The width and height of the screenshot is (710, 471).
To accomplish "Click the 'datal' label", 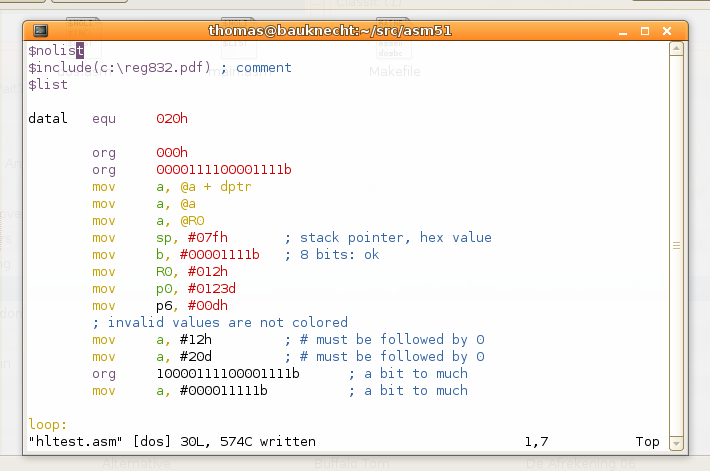I will [48, 118].
